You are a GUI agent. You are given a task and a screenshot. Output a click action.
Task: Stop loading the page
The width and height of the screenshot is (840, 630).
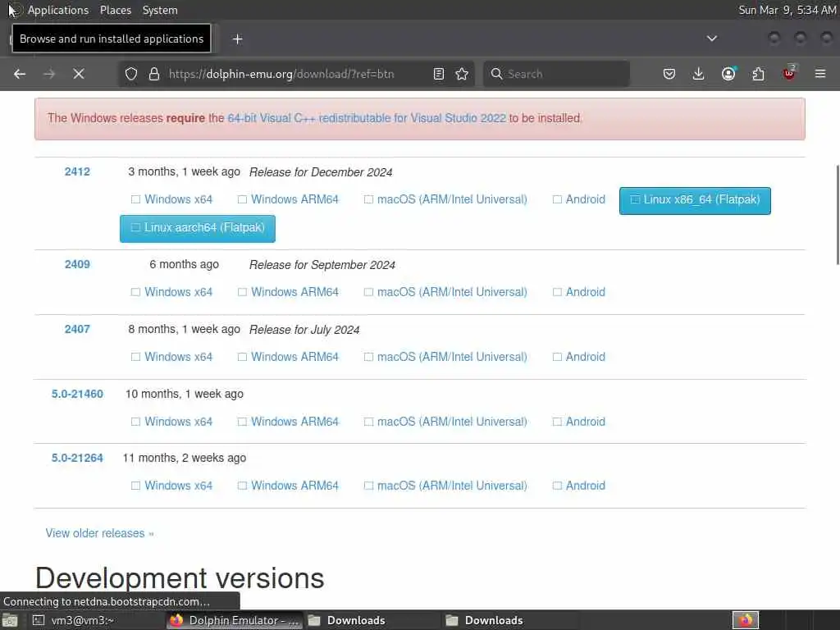[x=79, y=74]
